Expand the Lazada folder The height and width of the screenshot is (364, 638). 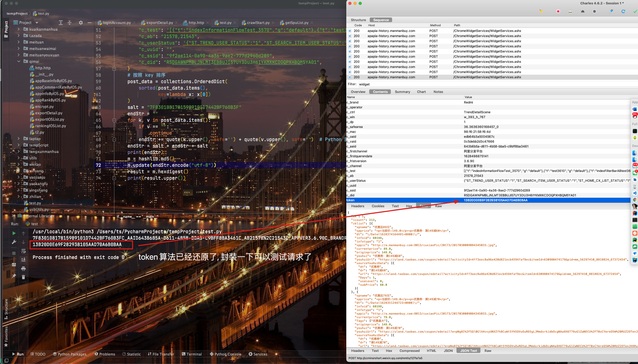(19, 36)
